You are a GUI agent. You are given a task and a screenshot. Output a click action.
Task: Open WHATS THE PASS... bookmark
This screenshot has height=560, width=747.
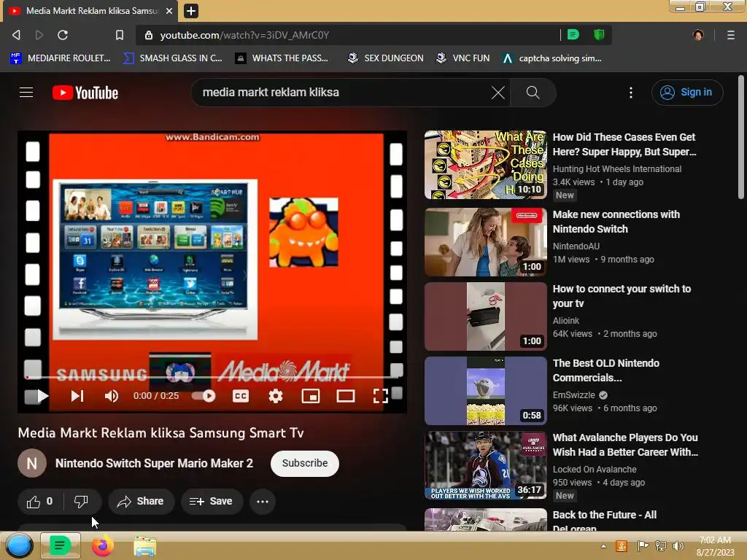pos(282,58)
